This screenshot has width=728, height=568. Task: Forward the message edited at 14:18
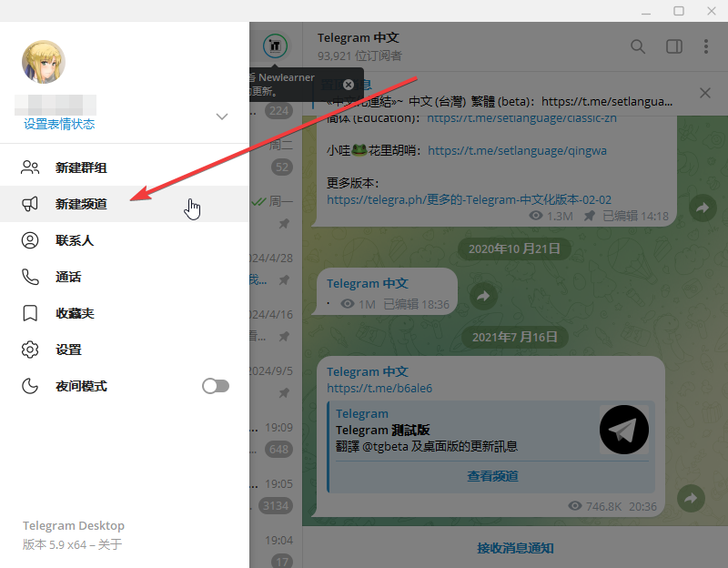click(x=703, y=208)
